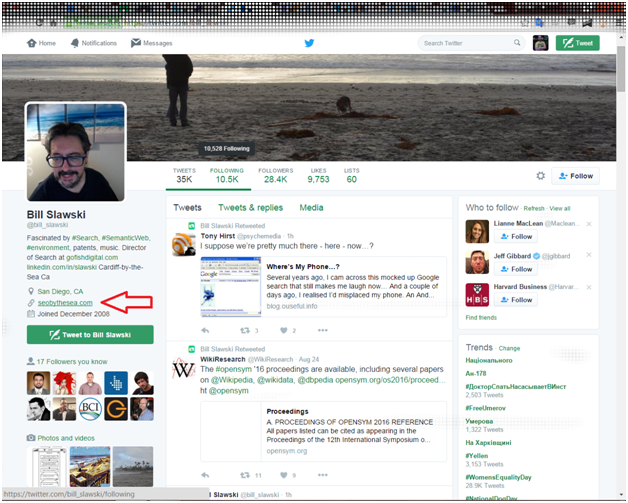Open Notifications from the top bar
The width and height of the screenshot is (628, 503).
coord(94,43)
